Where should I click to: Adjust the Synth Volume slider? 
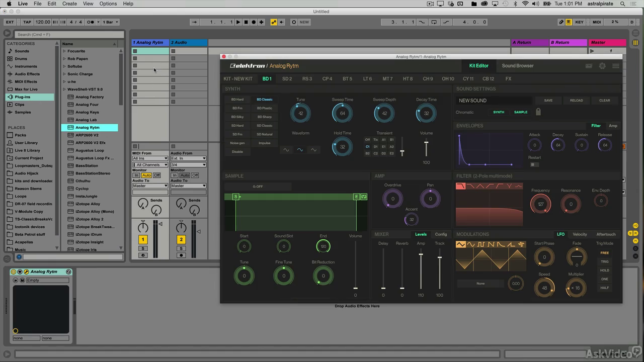[x=426, y=142]
